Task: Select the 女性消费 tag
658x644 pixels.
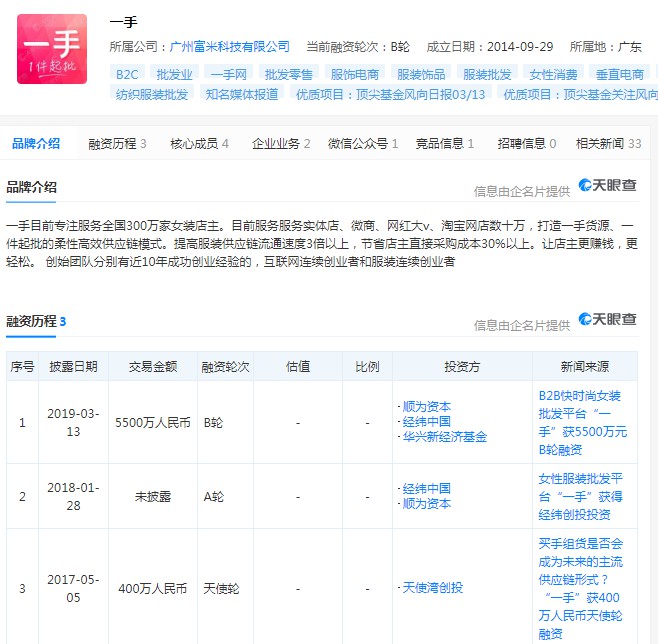Action: pos(553,74)
